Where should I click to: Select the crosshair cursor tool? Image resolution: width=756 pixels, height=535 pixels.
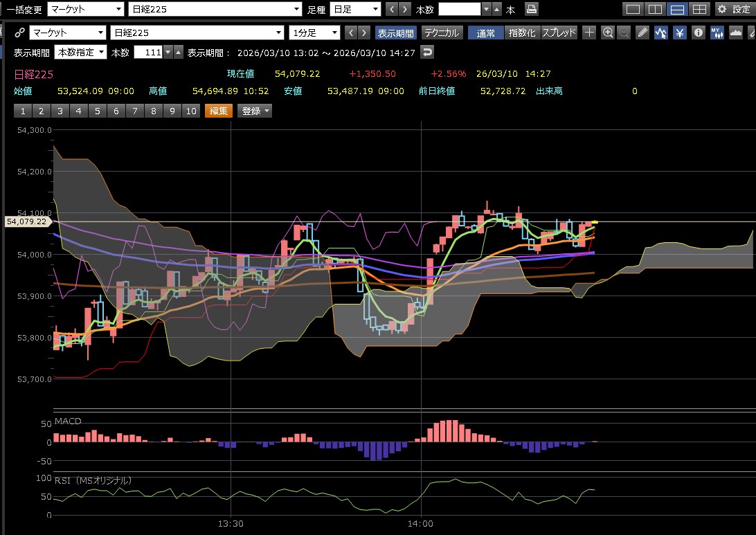[589, 33]
